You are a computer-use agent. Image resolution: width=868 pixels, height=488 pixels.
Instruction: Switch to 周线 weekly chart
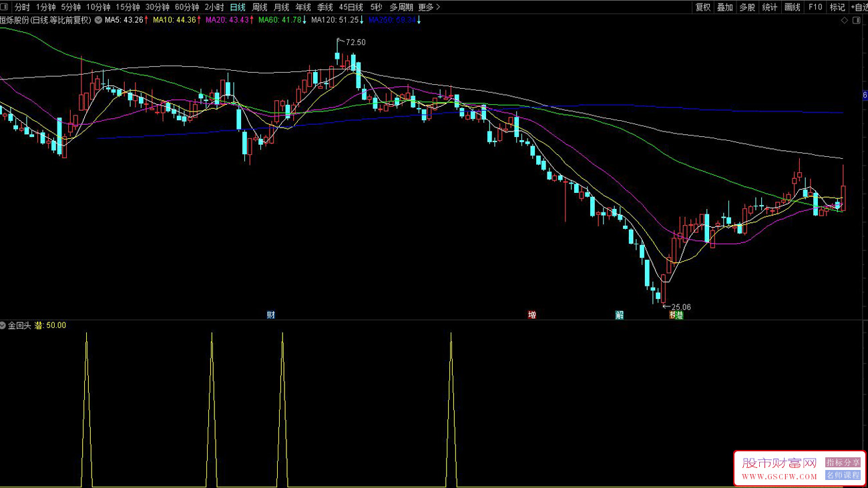259,7
